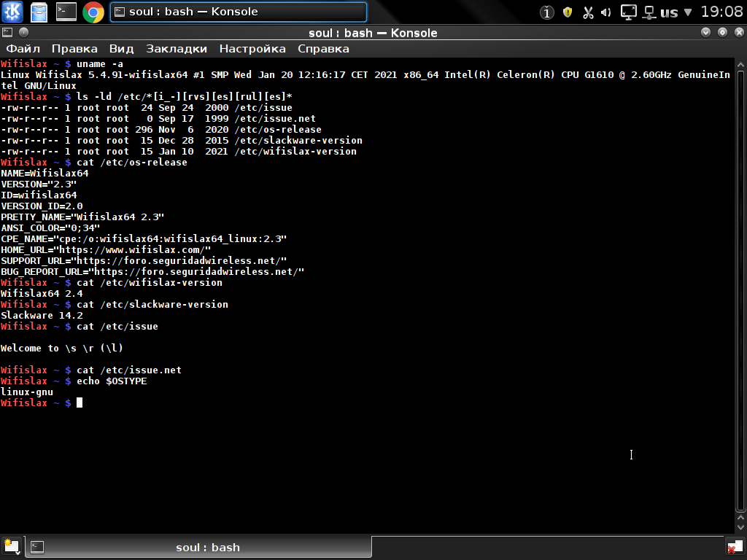
Task: Maximize the Konsole window
Action: [x=722, y=32]
